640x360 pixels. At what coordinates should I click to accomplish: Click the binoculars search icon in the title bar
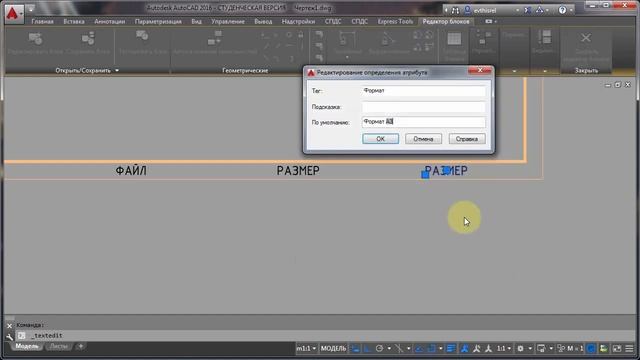click(455, 10)
